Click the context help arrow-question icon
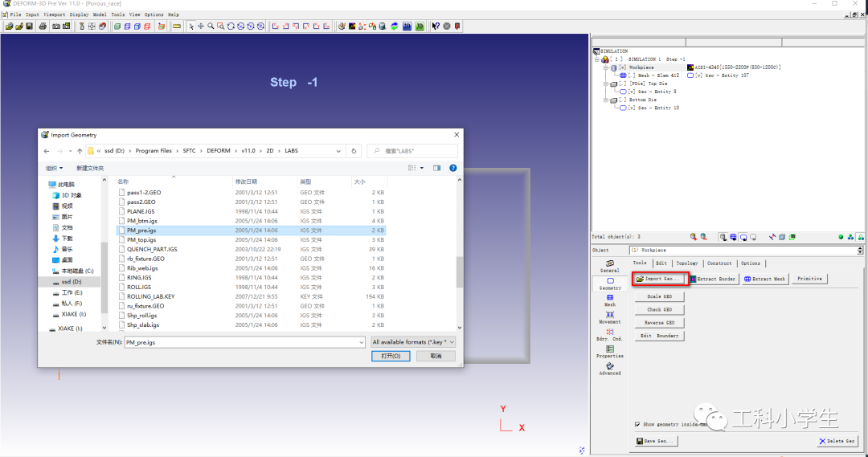This screenshot has width=868, height=457. point(436,26)
